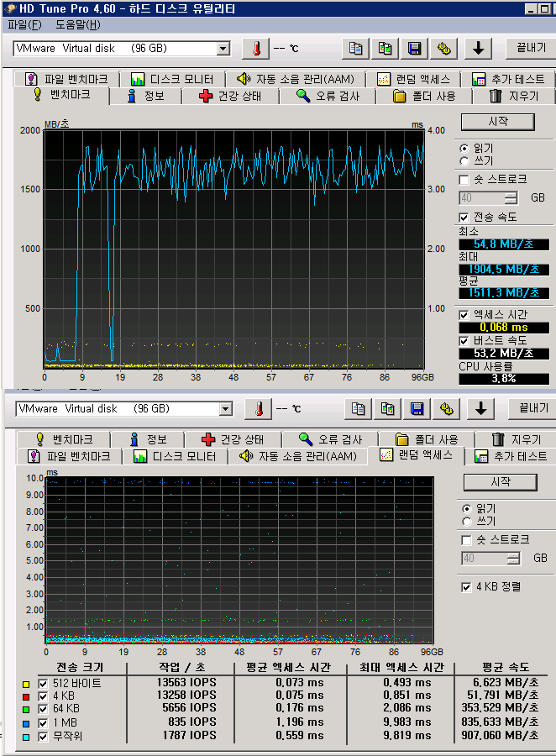Click copy-to-clipboard icon in upper toolbar
This screenshot has width=556, height=756.
tap(355, 49)
